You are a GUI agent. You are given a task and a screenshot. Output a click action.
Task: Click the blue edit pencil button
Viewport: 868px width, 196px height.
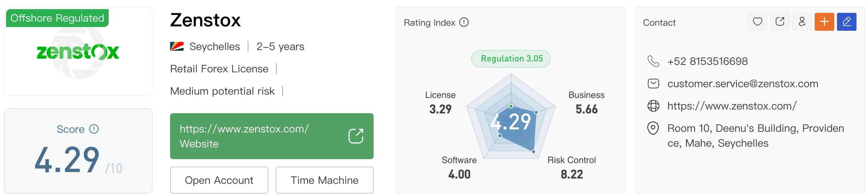[x=846, y=22]
